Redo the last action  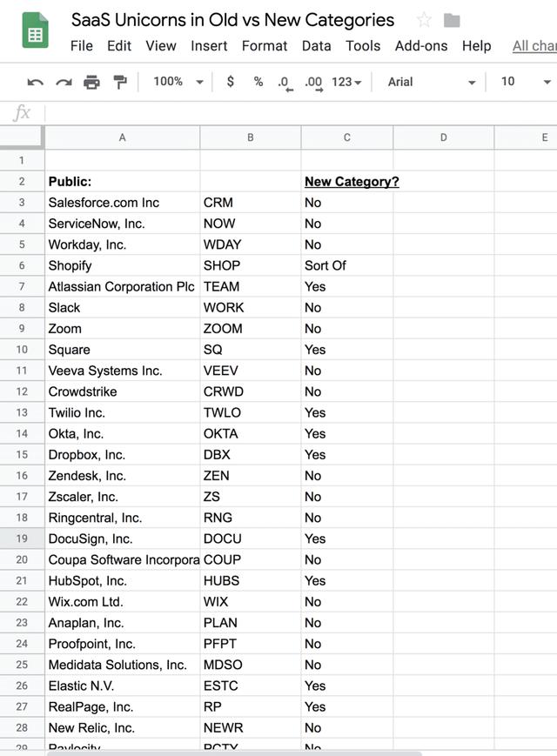click(64, 83)
